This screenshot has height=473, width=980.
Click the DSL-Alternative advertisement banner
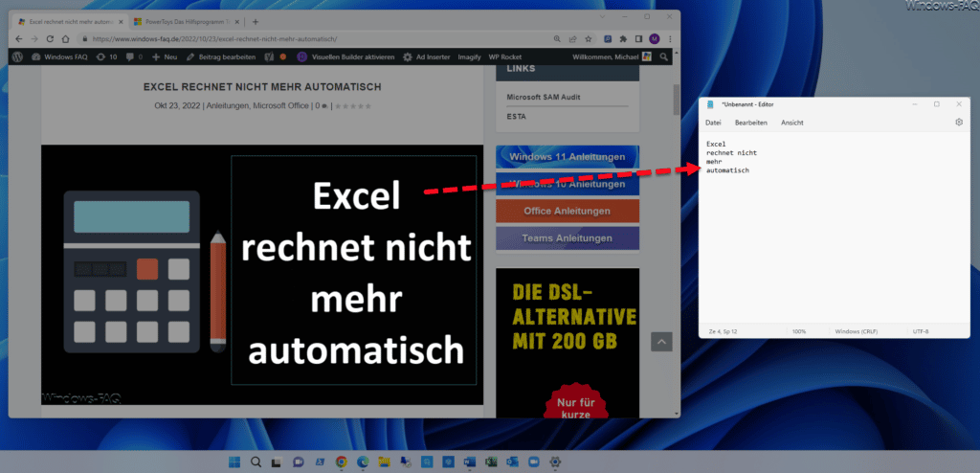coord(568,343)
